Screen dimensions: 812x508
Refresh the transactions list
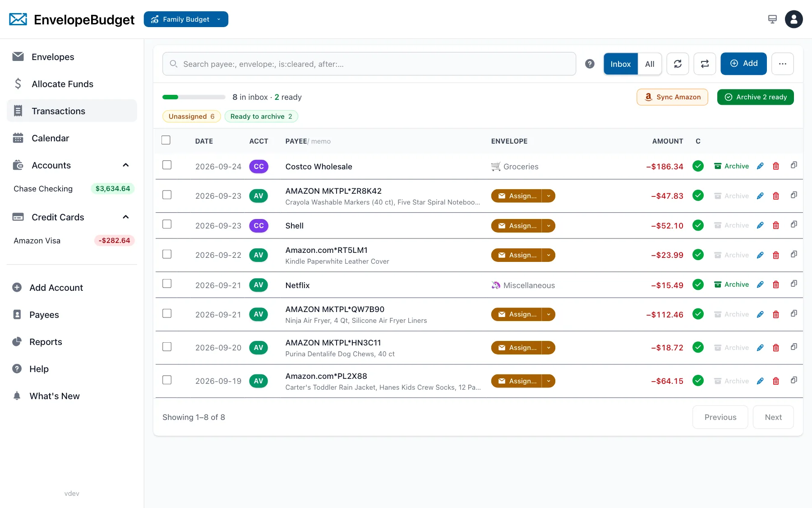click(x=678, y=64)
